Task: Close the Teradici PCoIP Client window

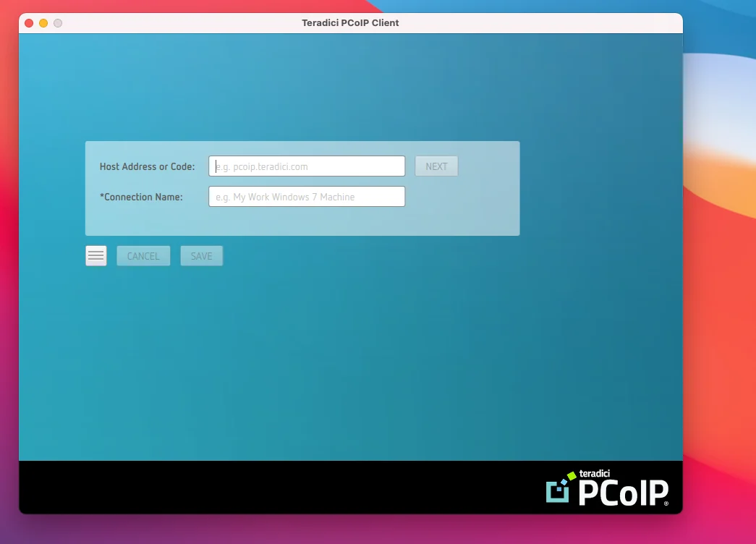Action: tap(29, 23)
